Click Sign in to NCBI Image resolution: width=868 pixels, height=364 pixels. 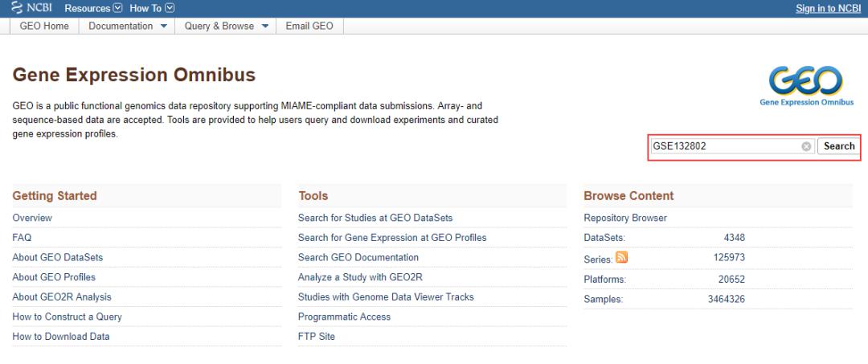pos(828,8)
